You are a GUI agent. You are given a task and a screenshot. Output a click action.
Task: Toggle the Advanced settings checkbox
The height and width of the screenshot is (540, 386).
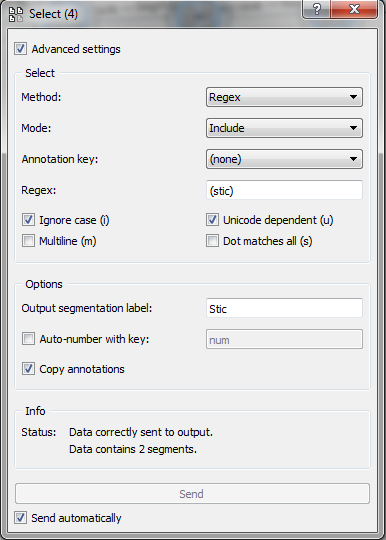20,49
